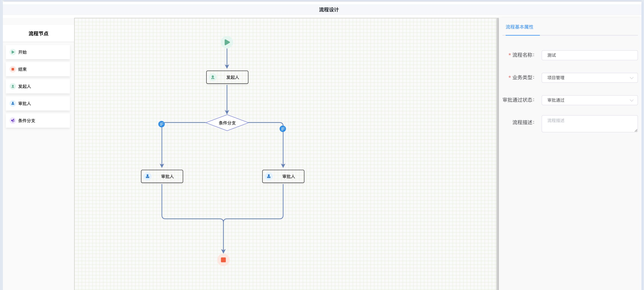Click the 发起人 item in the node palette
Screen dimensions: 644x290
click(38, 86)
